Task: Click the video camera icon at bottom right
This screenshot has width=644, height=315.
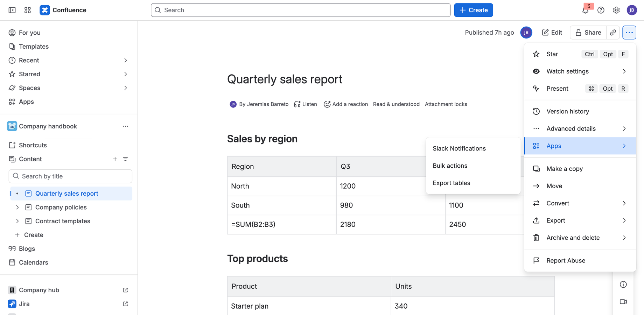Action: 623,302
